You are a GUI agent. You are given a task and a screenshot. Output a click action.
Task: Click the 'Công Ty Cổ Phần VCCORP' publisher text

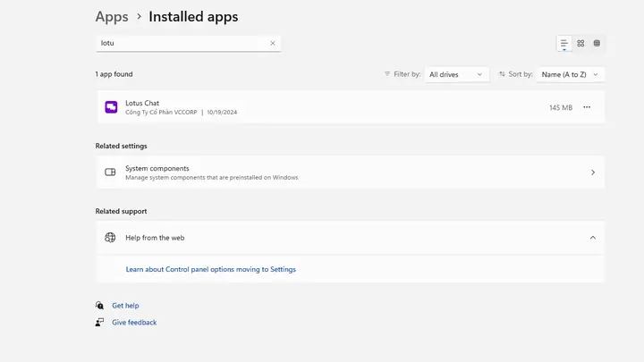pos(161,112)
